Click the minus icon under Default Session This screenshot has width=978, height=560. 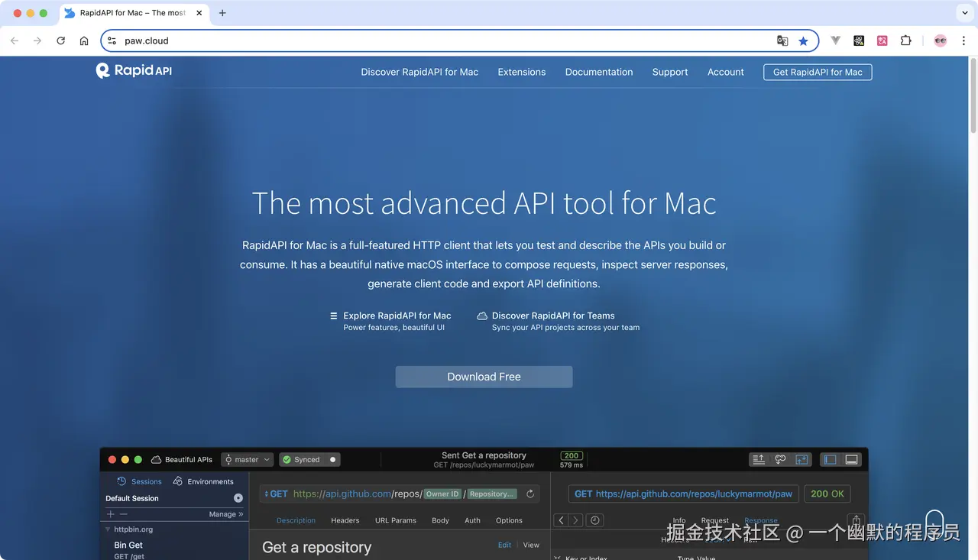124,514
